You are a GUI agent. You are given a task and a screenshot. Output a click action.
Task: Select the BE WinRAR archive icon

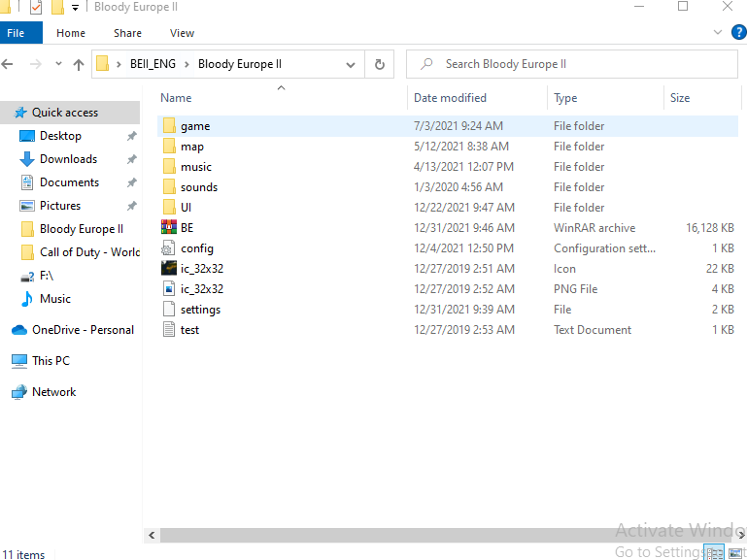pyautogui.click(x=169, y=228)
